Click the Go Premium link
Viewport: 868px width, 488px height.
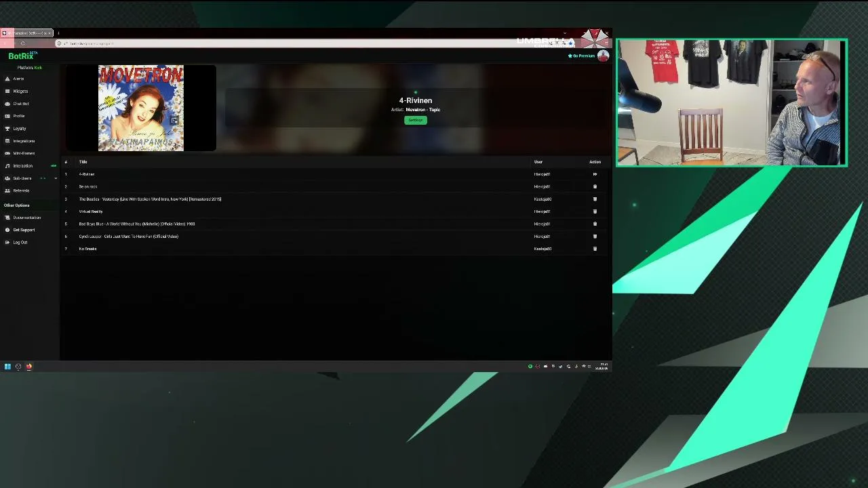581,56
